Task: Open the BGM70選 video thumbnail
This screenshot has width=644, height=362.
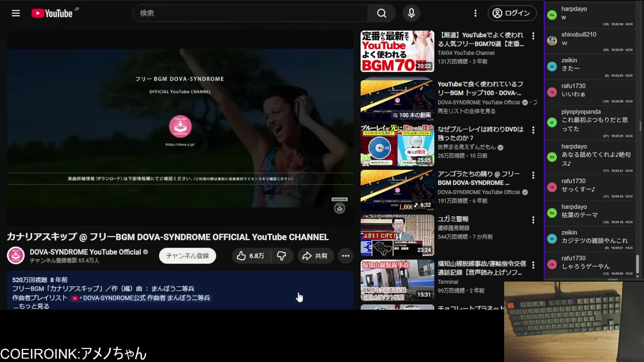Action: click(x=397, y=51)
